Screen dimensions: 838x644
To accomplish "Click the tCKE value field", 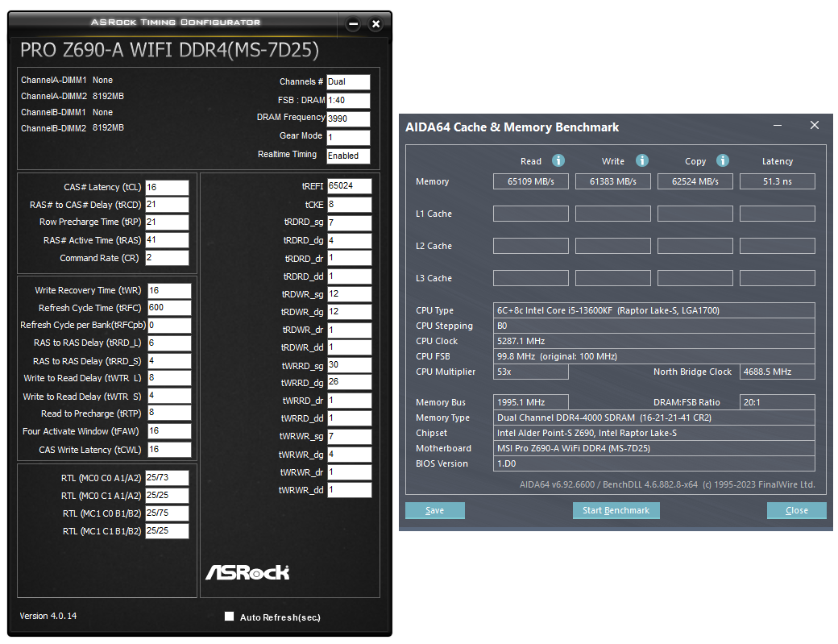I will point(350,205).
